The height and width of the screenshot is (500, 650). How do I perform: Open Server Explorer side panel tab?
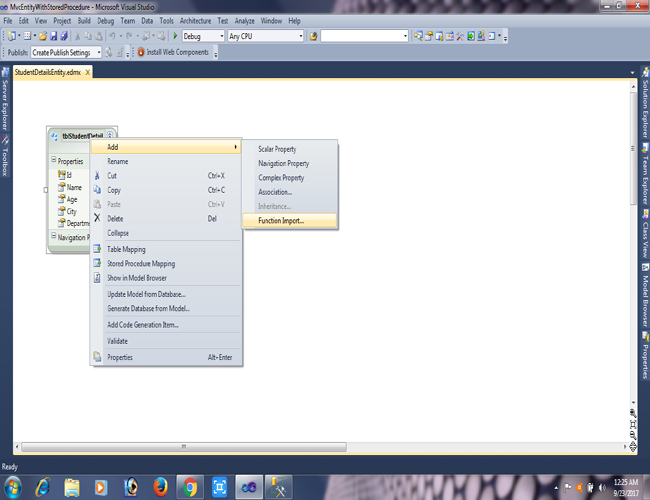pos(5,100)
